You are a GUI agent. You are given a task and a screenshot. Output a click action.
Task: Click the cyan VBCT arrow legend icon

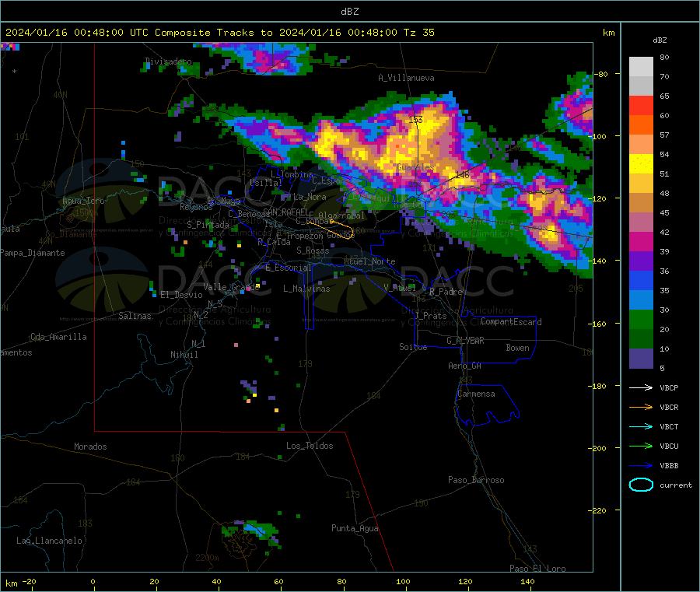641,427
